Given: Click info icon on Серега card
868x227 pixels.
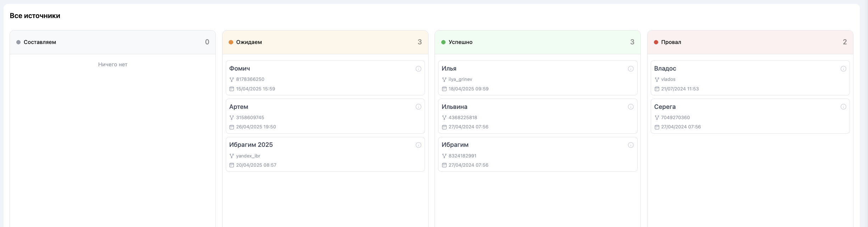Looking at the screenshot, I should 843,107.
